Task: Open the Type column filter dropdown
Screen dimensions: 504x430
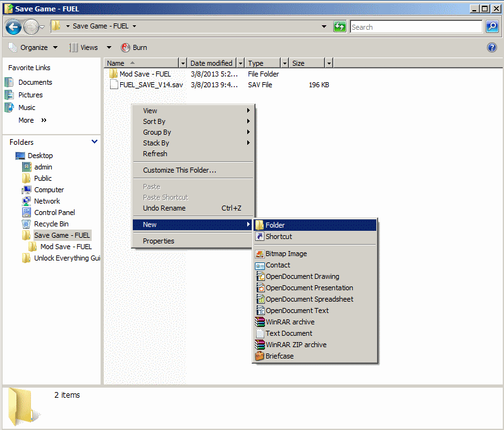Action: pyautogui.click(x=285, y=63)
